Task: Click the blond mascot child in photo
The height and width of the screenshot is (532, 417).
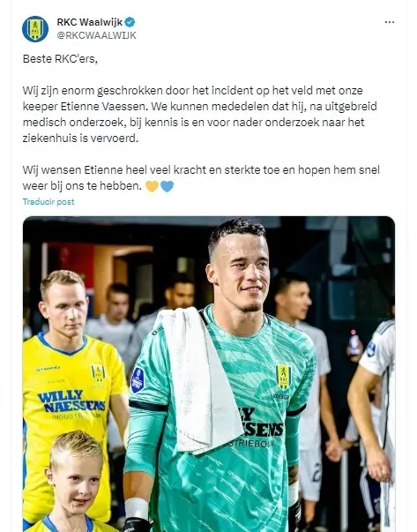Action: click(x=75, y=482)
